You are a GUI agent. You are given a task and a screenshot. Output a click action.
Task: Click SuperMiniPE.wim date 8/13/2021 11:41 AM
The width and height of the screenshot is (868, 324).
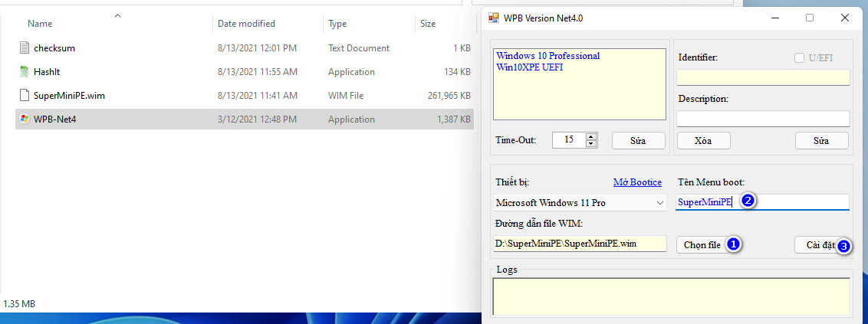258,96
